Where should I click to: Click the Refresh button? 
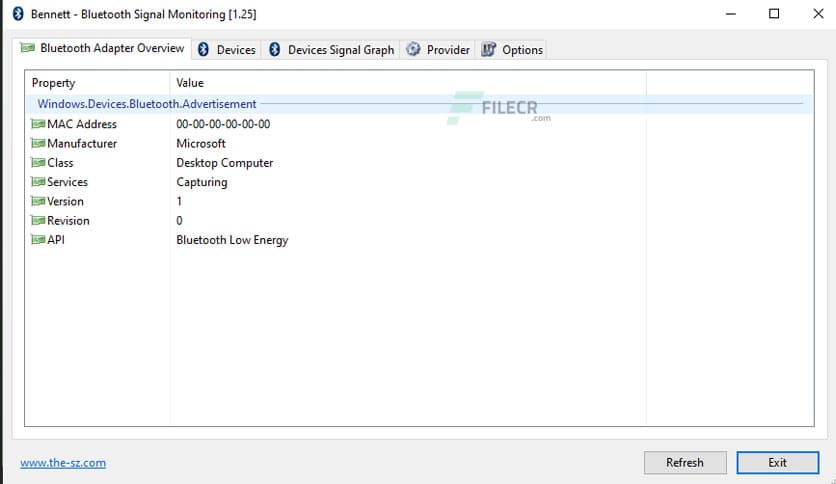pos(685,463)
